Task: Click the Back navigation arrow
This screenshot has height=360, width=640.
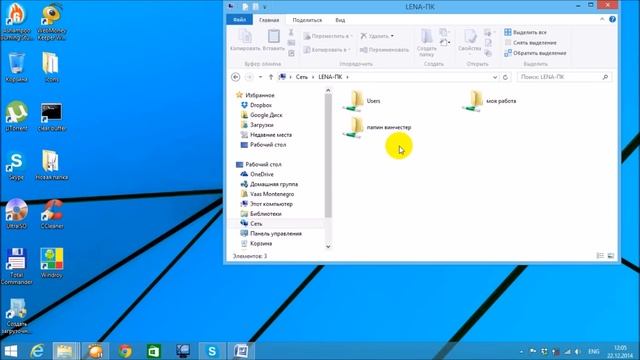Action: click(236, 77)
